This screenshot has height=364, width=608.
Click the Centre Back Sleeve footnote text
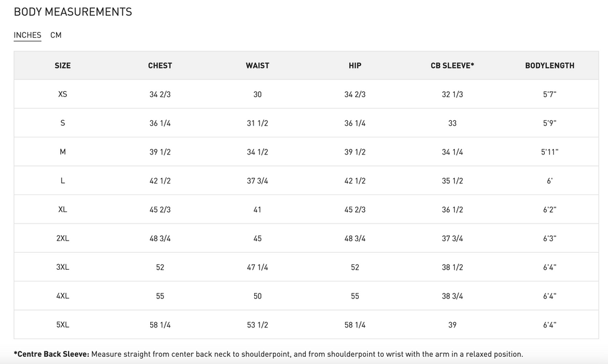pos(268,354)
